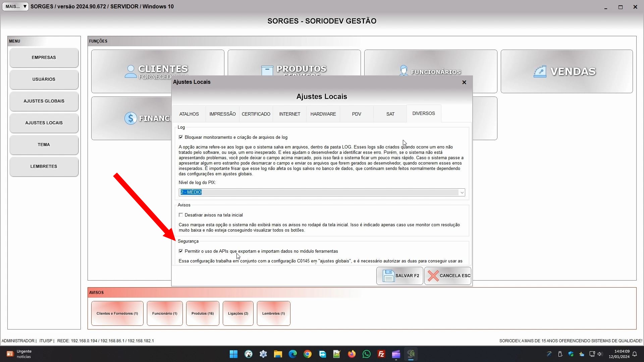Click the EMPRESAS menu button
Viewport: 644px width, 362px height.
coord(44,57)
